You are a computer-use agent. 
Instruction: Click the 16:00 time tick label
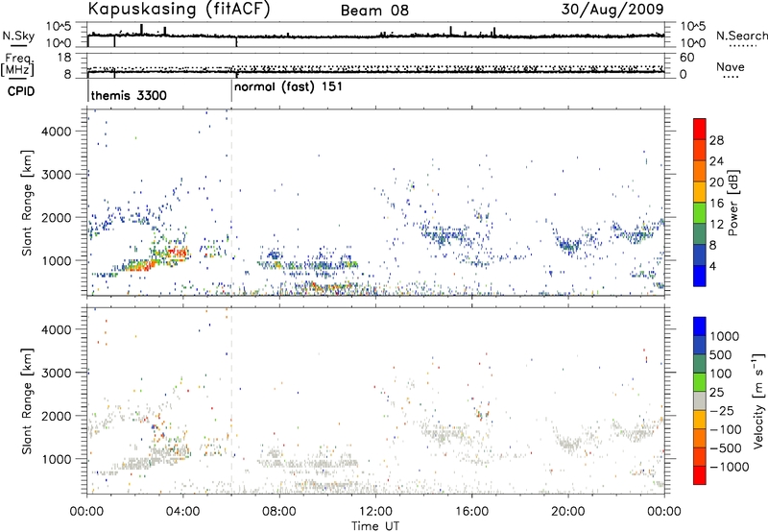471,512
